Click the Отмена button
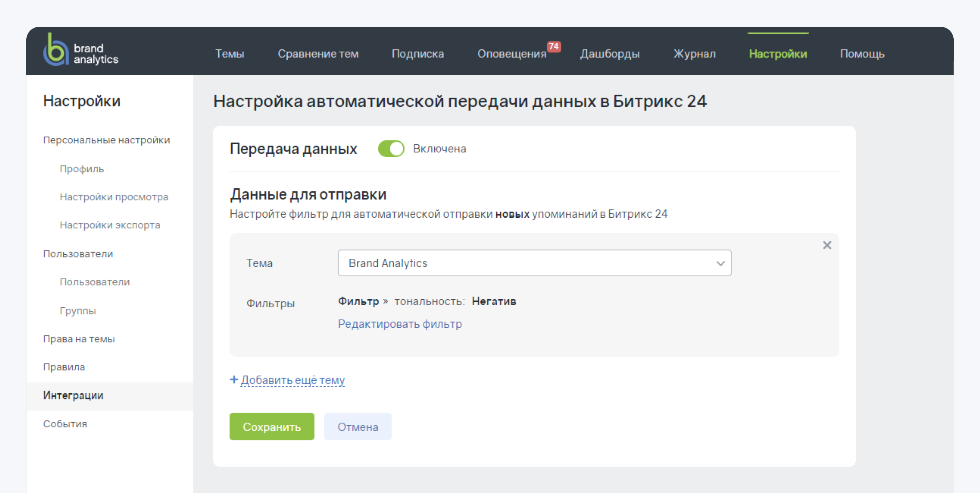 (358, 427)
